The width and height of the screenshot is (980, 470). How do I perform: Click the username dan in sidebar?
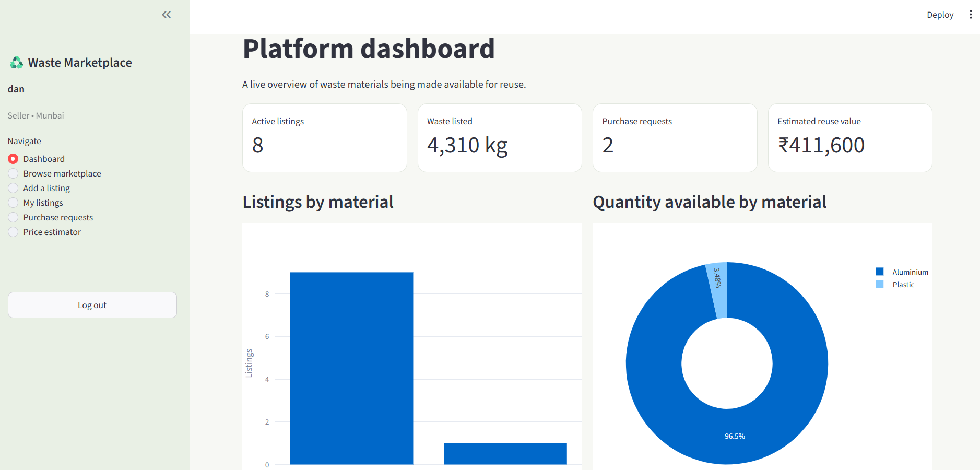16,89
